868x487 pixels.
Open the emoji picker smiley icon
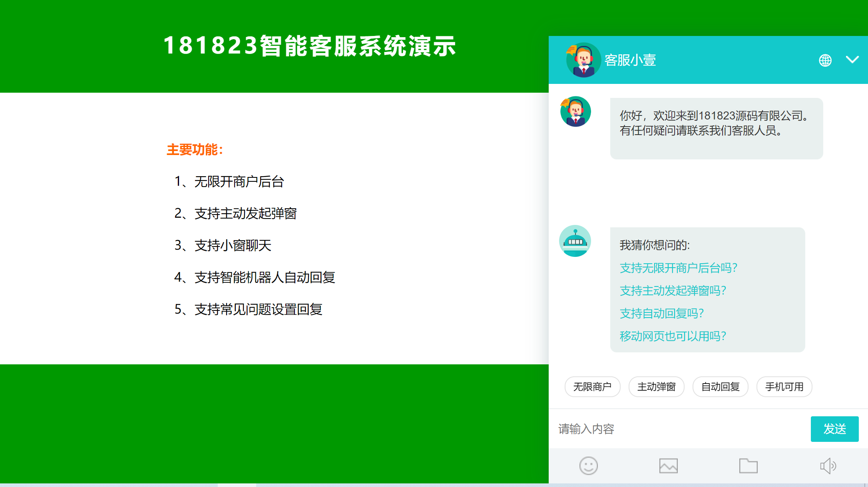(588, 466)
